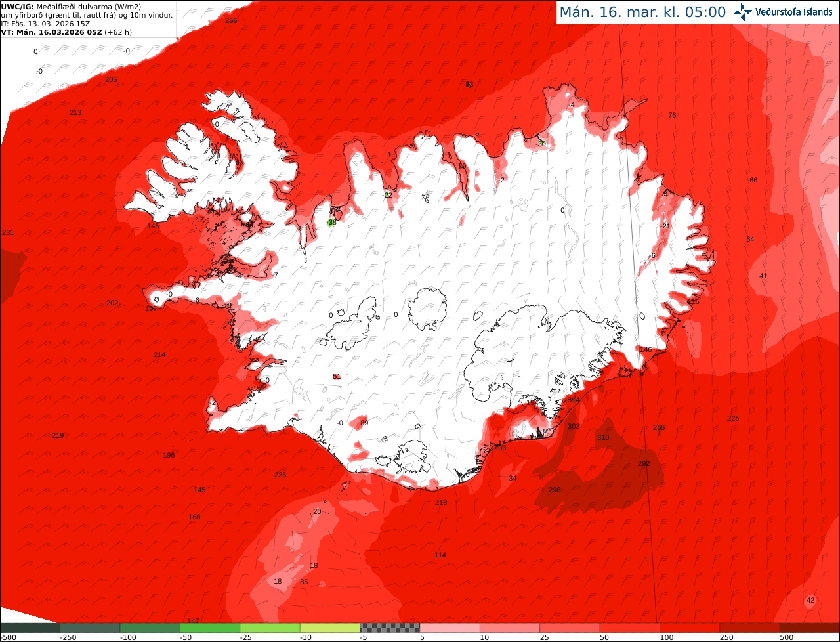Pick the light green legend swatch between -10 and -5
840x642 pixels.
point(330,628)
